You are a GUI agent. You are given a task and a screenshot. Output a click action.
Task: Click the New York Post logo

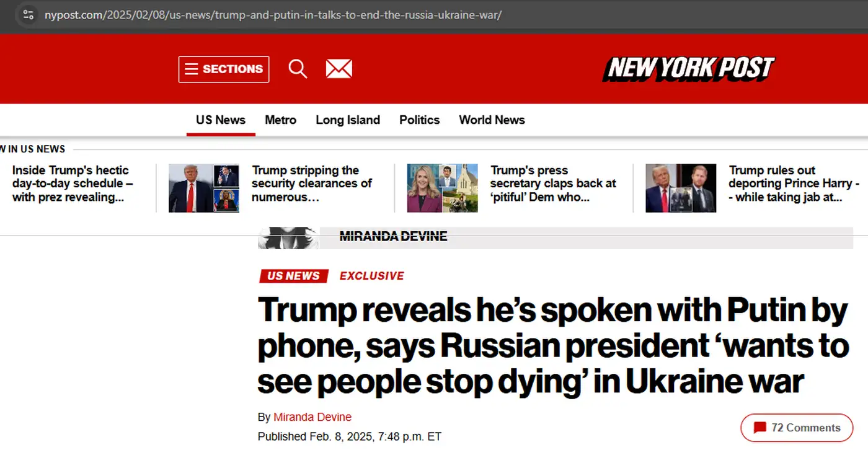click(x=688, y=69)
